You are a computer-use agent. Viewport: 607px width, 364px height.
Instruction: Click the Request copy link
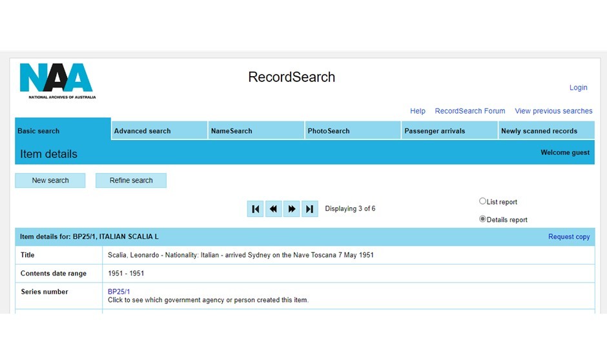569,237
